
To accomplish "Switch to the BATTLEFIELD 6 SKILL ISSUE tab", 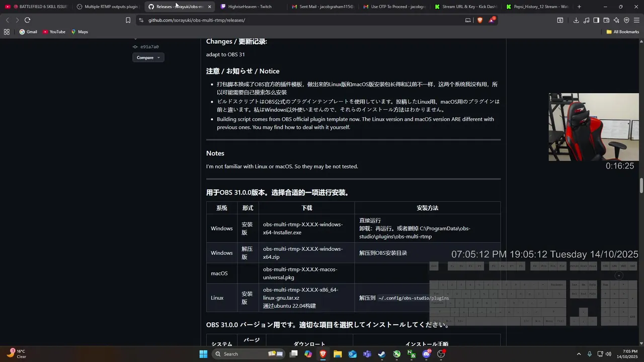I will click(x=36, y=7).
